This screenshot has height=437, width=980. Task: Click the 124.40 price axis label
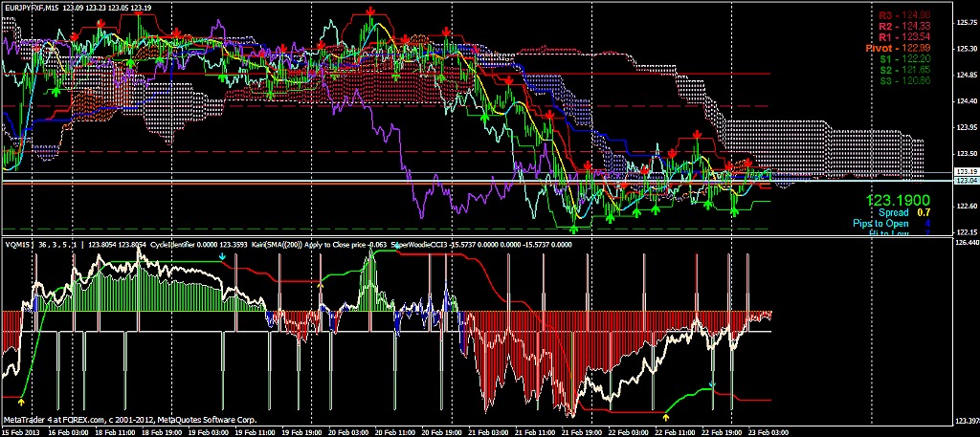(967, 101)
